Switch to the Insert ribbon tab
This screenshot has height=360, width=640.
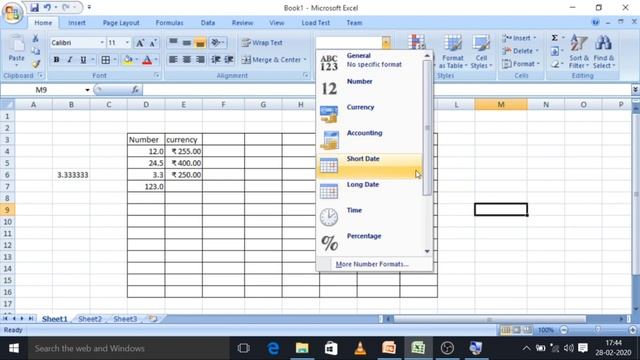(x=77, y=23)
